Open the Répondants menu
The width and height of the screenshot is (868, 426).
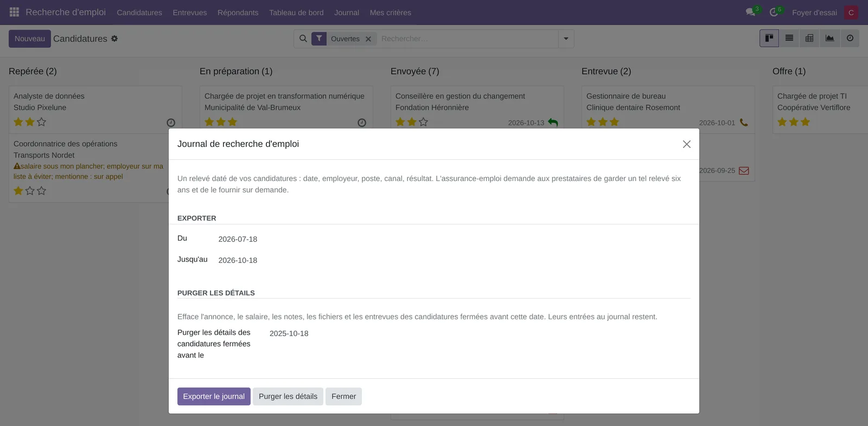click(238, 12)
